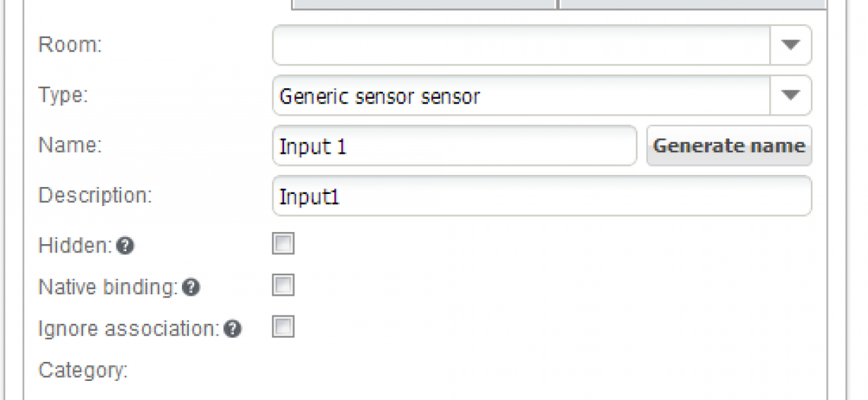Expand the Room dropdown arrow
The width and height of the screenshot is (868, 400).
[790, 45]
